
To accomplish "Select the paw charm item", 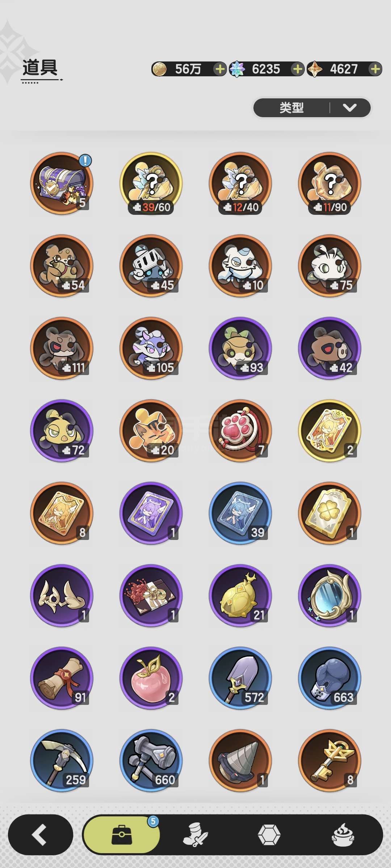I will point(240,431).
